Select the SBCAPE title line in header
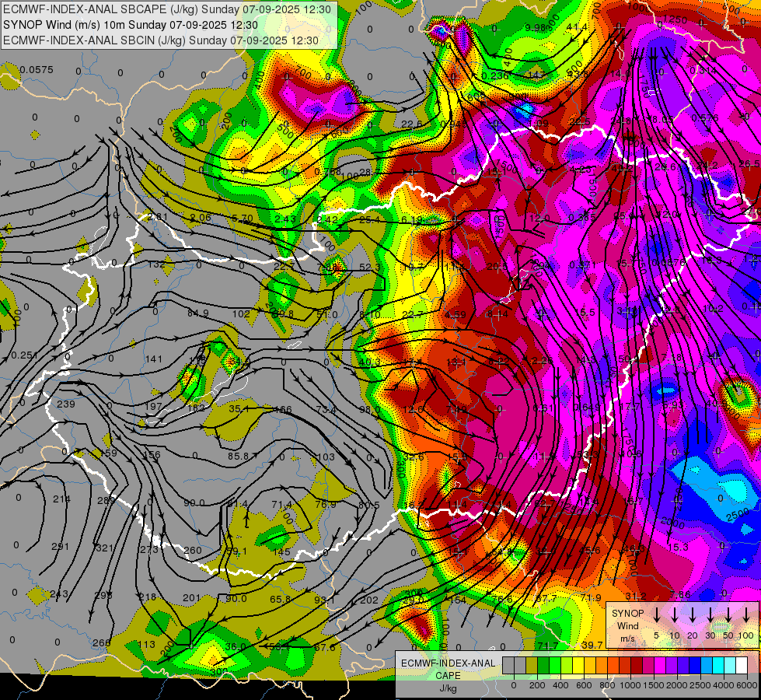The width and height of the screenshot is (761, 700). 167,9
